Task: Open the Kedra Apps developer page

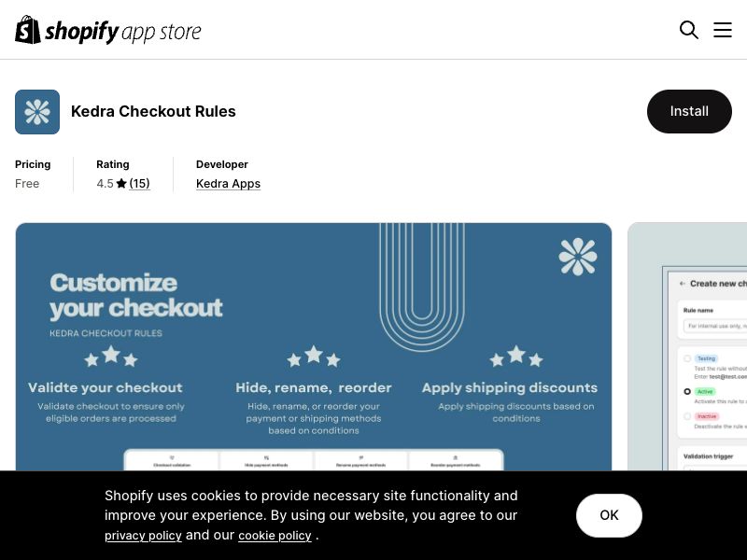Action: click(x=228, y=183)
